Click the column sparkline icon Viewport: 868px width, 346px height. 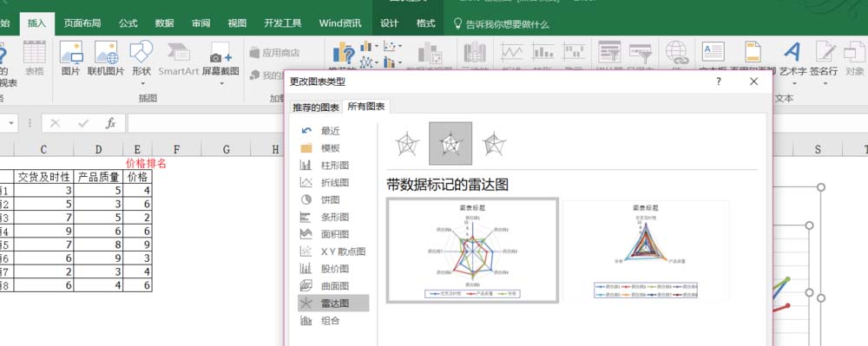tap(543, 52)
